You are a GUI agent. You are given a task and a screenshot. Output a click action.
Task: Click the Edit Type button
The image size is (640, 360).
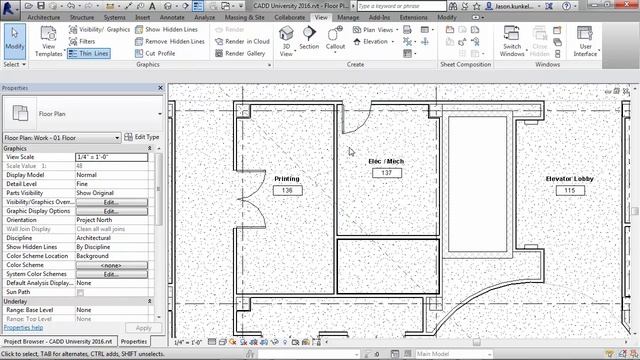click(x=142, y=137)
